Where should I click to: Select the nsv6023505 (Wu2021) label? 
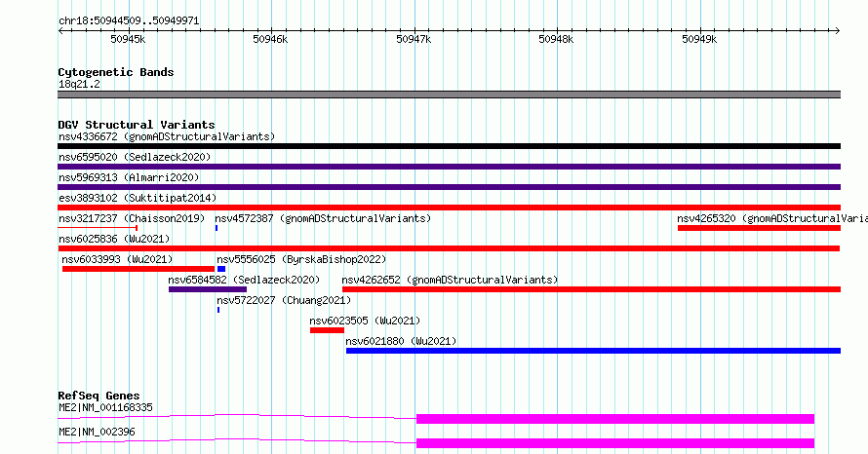[365, 321]
